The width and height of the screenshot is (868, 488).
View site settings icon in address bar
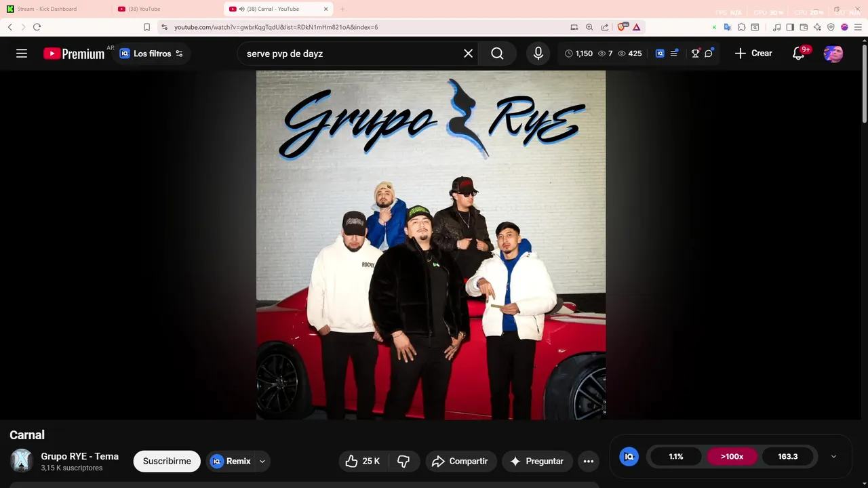164,27
